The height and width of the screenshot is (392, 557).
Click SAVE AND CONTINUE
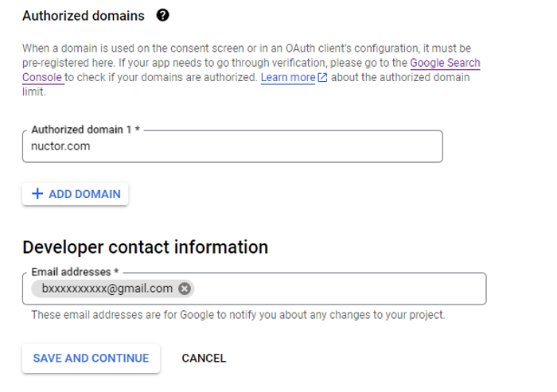[x=91, y=359]
